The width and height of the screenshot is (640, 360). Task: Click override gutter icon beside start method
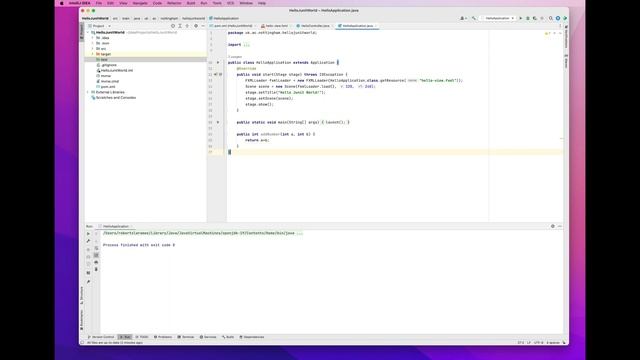[216, 74]
